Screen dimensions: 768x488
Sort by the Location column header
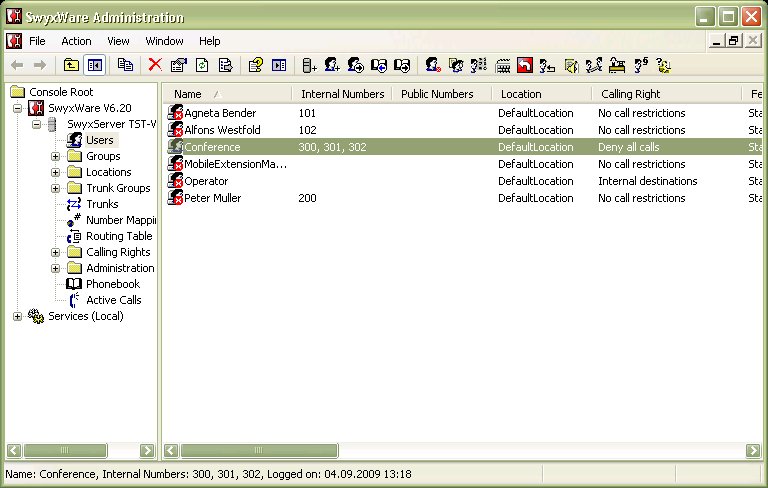point(542,94)
